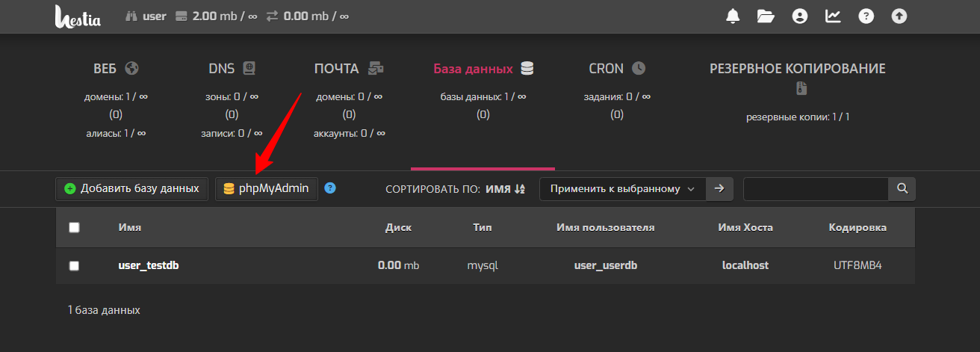This screenshot has width=980, height=352.
Task: Click алиасы: 1 / ∞ text
Action: pyautogui.click(x=116, y=133)
